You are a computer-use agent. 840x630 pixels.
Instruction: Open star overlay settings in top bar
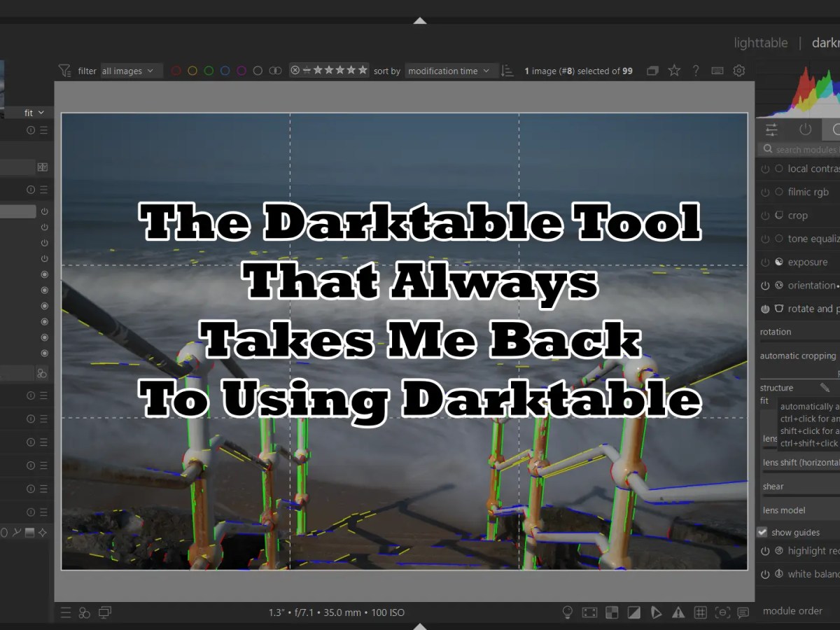click(x=674, y=70)
